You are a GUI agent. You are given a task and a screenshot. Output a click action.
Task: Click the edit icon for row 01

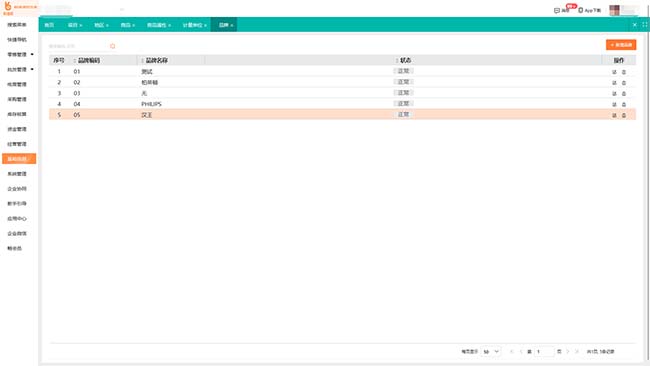coord(614,72)
